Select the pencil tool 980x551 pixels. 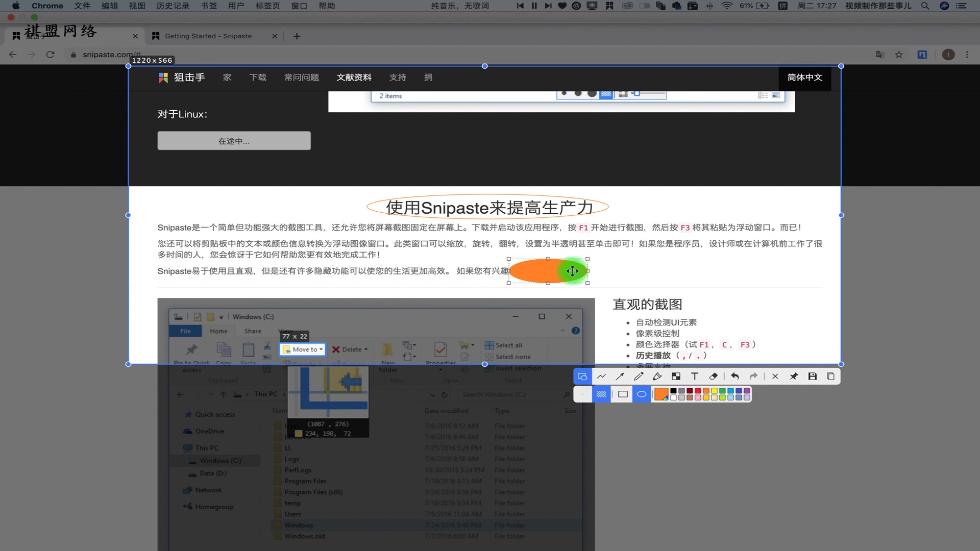tap(639, 377)
